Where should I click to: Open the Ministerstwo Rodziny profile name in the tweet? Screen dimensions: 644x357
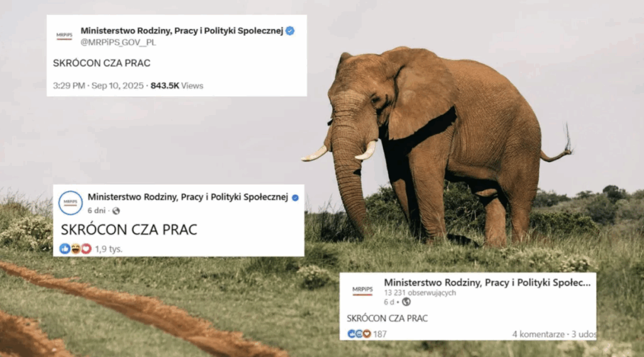(x=182, y=31)
